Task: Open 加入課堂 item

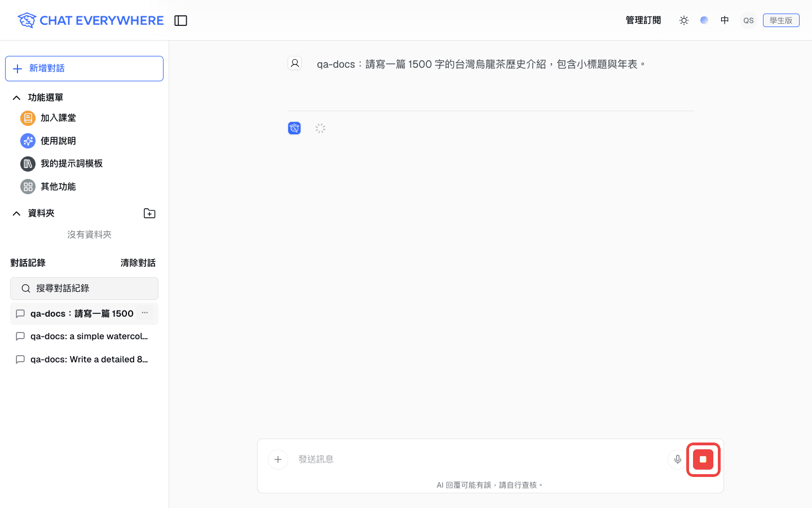Action: (x=58, y=118)
